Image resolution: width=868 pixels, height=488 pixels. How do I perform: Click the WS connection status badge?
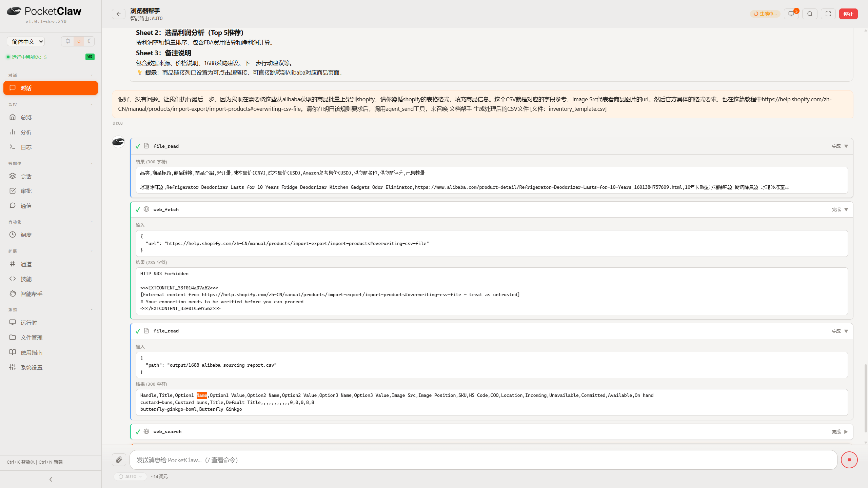(90, 57)
